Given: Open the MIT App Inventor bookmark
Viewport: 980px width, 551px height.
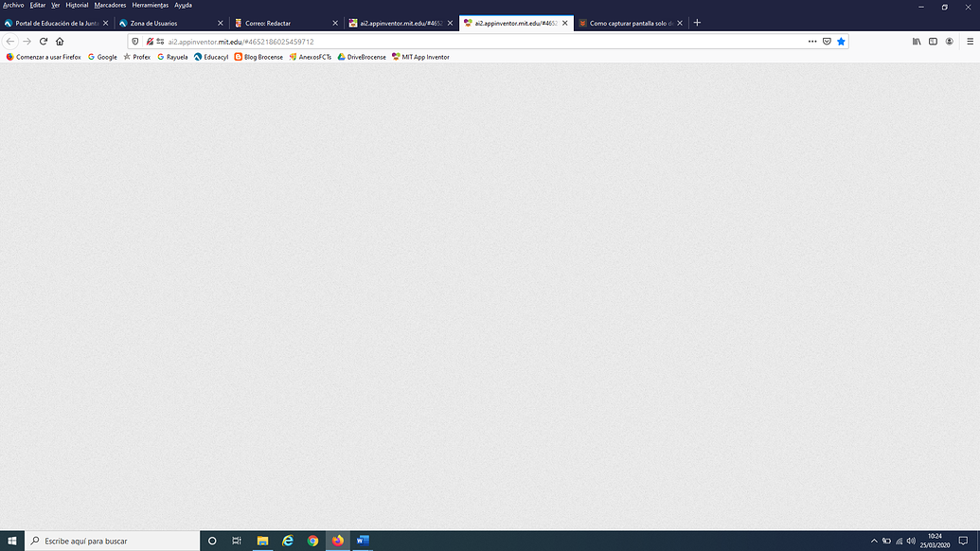Looking at the screenshot, I should click(419, 57).
